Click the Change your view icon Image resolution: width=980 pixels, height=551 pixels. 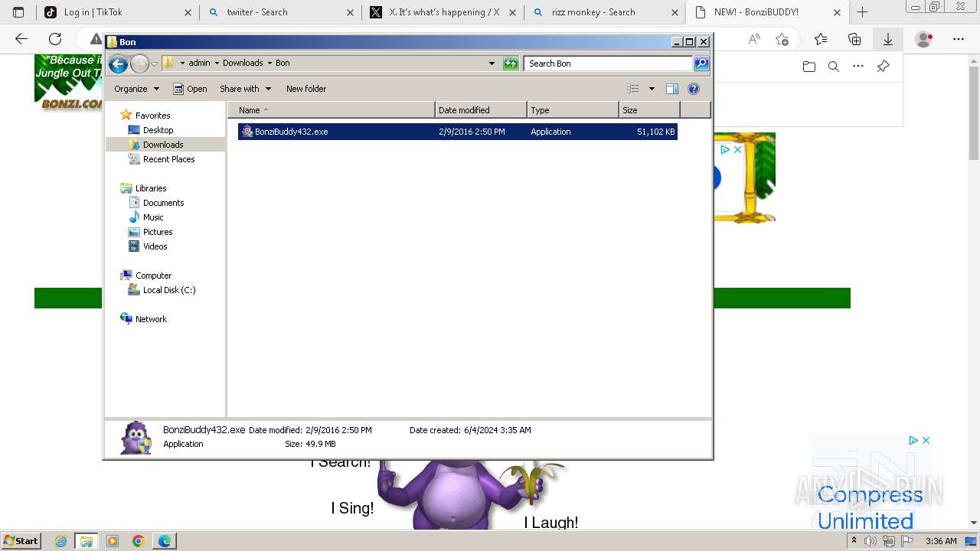click(x=633, y=89)
